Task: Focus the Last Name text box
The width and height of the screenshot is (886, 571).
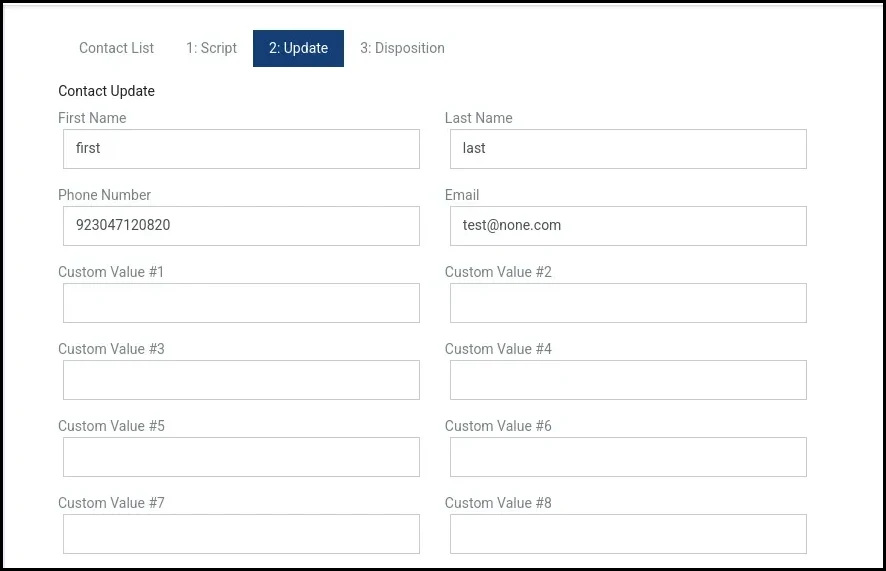Action: coord(628,149)
